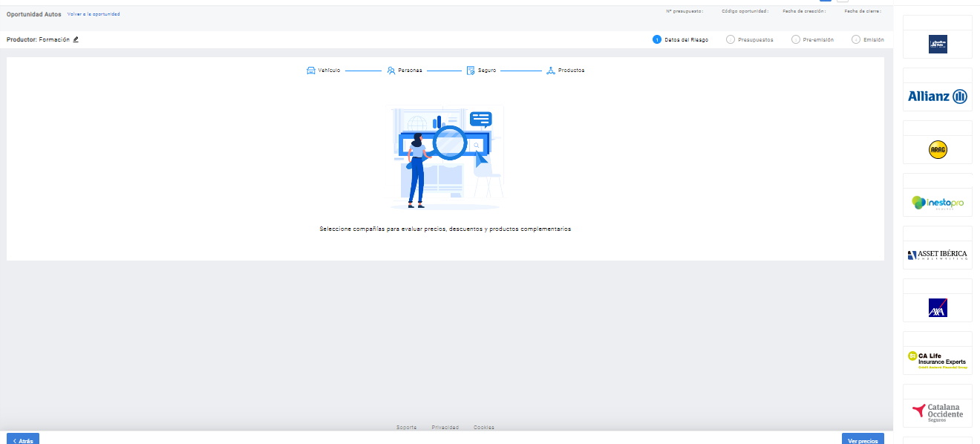Image resolution: width=980 pixels, height=444 pixels.
Task: Go to Emisión stage
Action: [874, 39]
